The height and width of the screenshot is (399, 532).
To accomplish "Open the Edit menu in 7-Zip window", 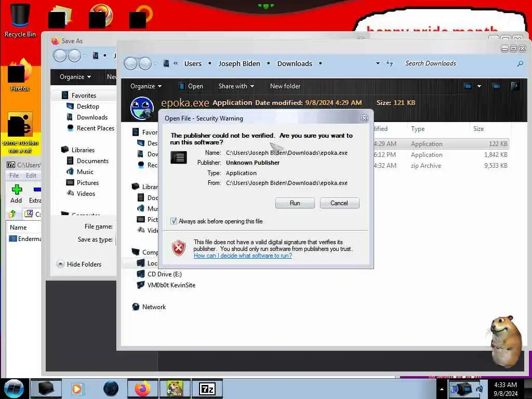I will tap(31, 176).
